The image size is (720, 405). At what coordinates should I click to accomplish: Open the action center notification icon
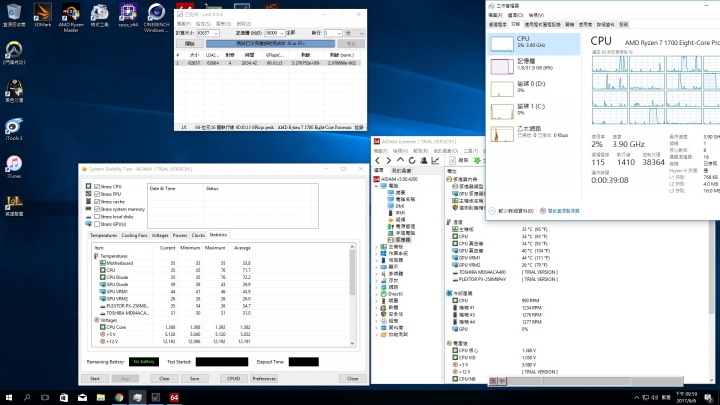(709, 397)
